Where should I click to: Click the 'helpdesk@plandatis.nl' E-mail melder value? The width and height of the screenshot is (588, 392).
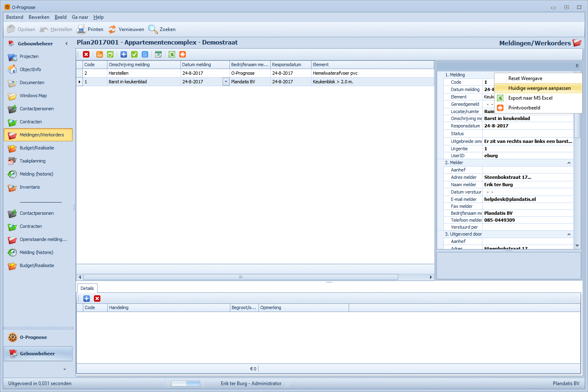click(x=528, y=199)
